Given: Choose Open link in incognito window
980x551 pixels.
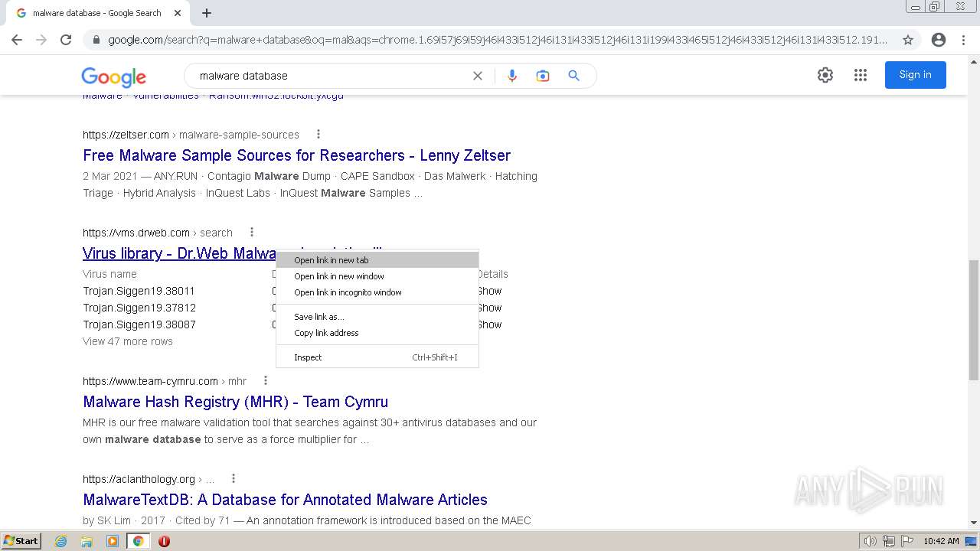Looking at the screenshot, I should pyautogui.click(x=377, y=292).
